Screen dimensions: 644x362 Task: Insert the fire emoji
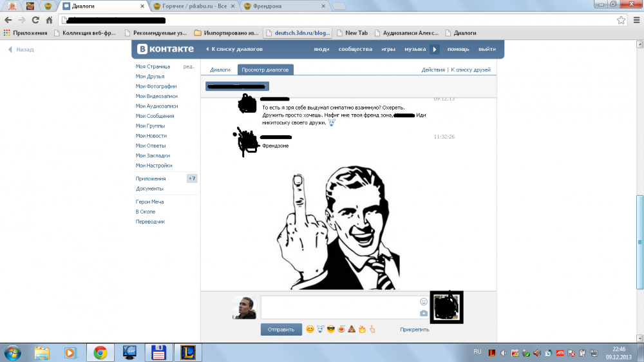pyautogui.click(x=362, y=330)
